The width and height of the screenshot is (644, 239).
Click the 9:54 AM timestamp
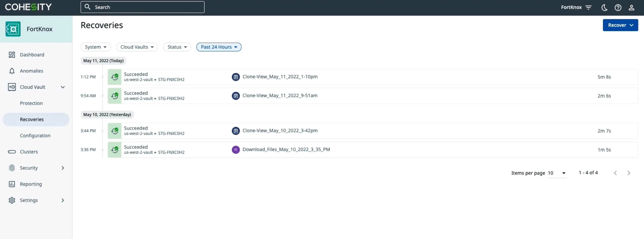[x=88, y=96]
